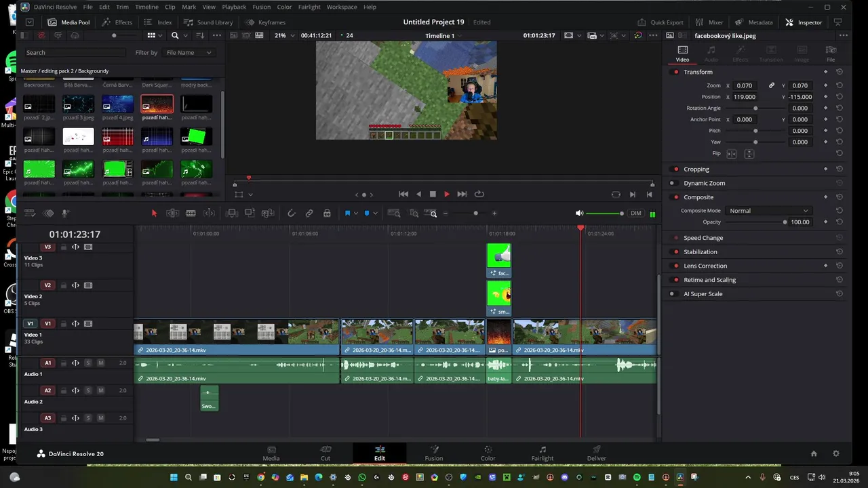Expand the flag color dropdown arrow
This screenshot has height=488, width=868.
click(355, 213)
